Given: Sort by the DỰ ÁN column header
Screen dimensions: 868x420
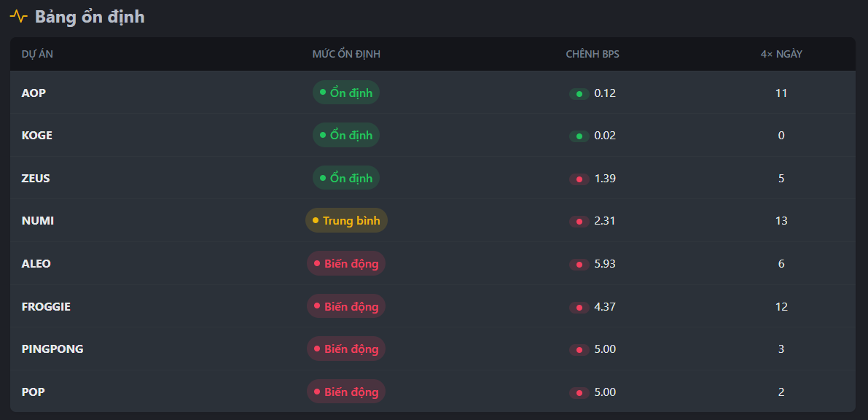Looking at the screenshot, I should click(x=37, y=54).
